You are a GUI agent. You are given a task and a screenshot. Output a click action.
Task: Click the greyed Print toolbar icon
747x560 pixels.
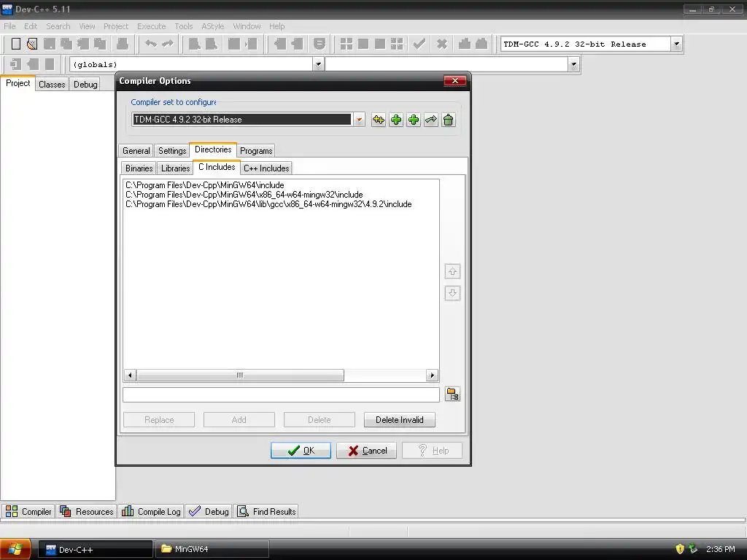123,44
